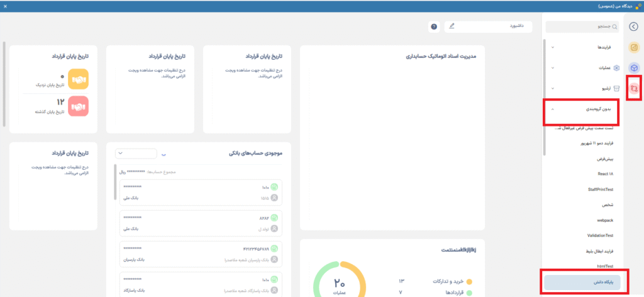Click the yellow handshake near-expiry contract icon
This screenshot has width=644, height=297.
pos(78,79)
